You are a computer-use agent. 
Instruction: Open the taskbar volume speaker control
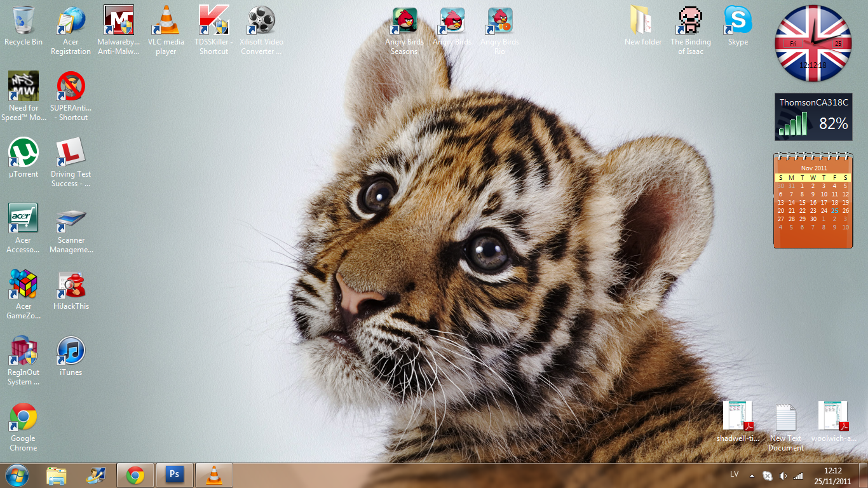783,476
